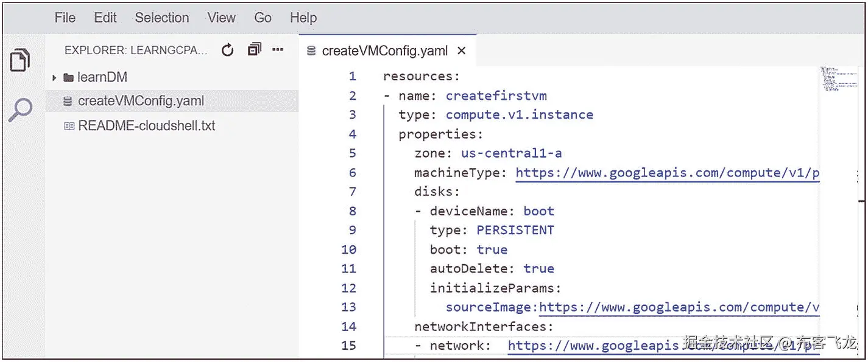
Task: Collapse all folders in Explorer
Action: pos(254,50)
